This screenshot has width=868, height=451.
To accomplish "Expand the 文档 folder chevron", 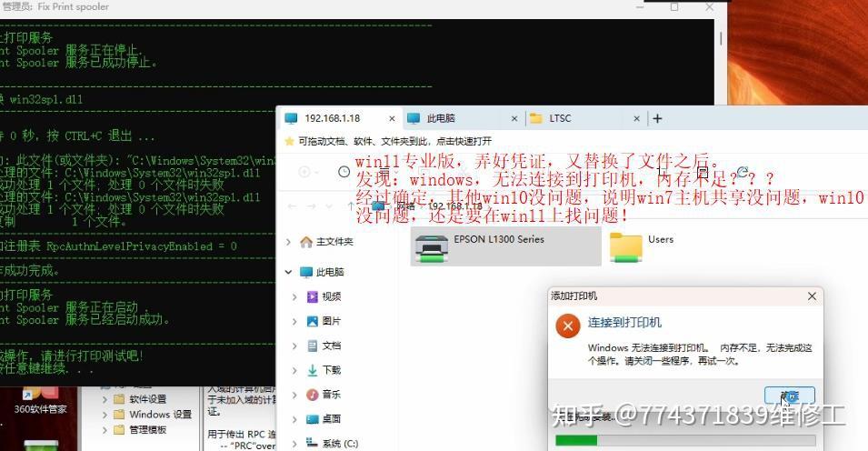I will point(294,346).
